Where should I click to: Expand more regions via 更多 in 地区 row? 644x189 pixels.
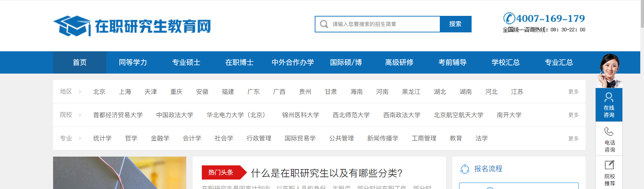click(x=573, y=92)
